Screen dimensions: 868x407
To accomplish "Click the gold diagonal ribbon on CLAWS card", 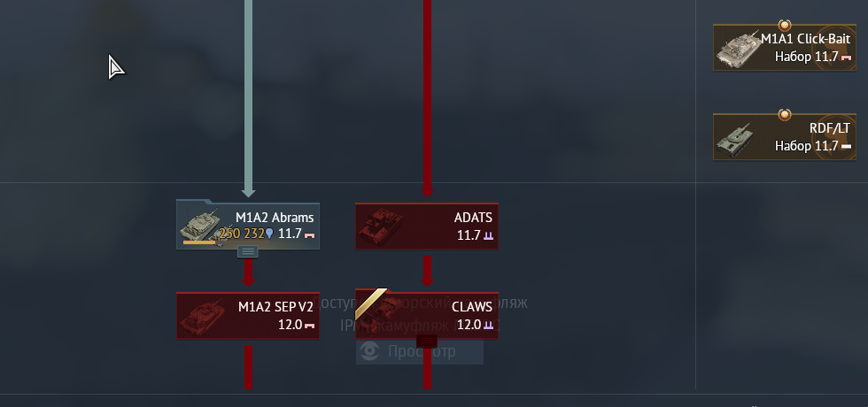I will (371, 303).
